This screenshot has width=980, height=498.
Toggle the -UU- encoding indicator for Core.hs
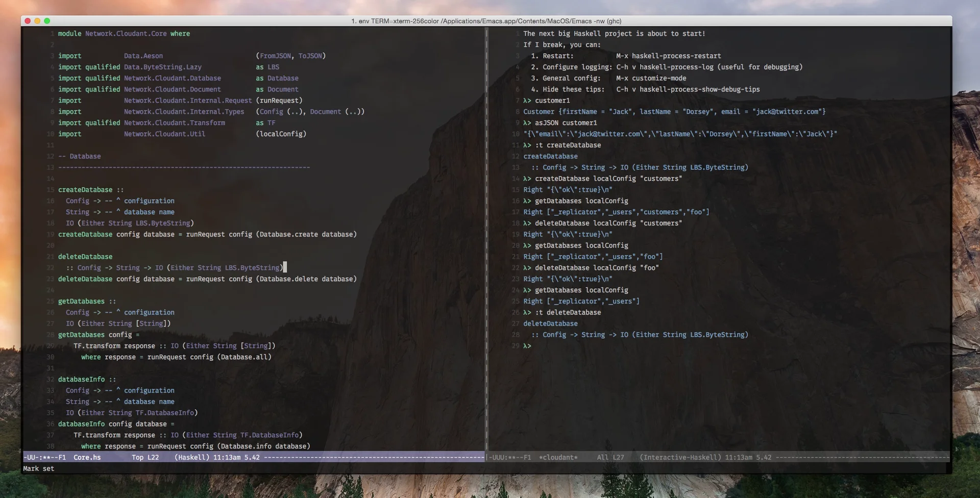pyautogui.click(x=32, y=458)
